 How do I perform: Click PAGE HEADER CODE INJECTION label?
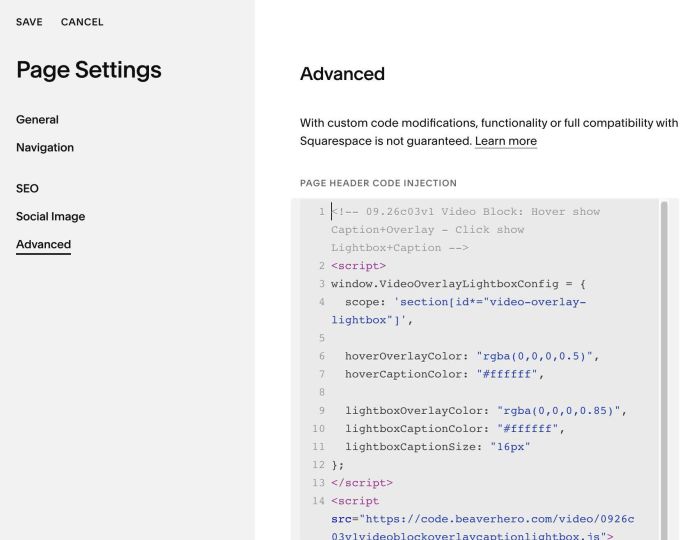(x=378, y=183)
